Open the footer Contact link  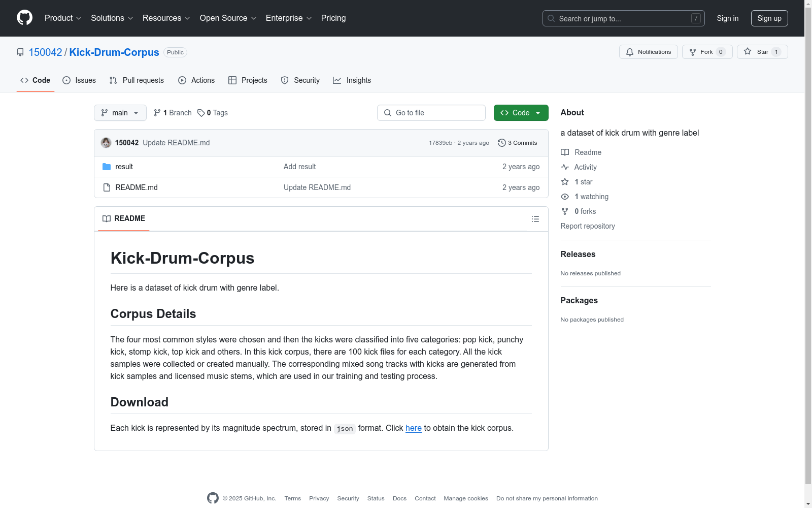pyautogui.click(x=425, y=498)
